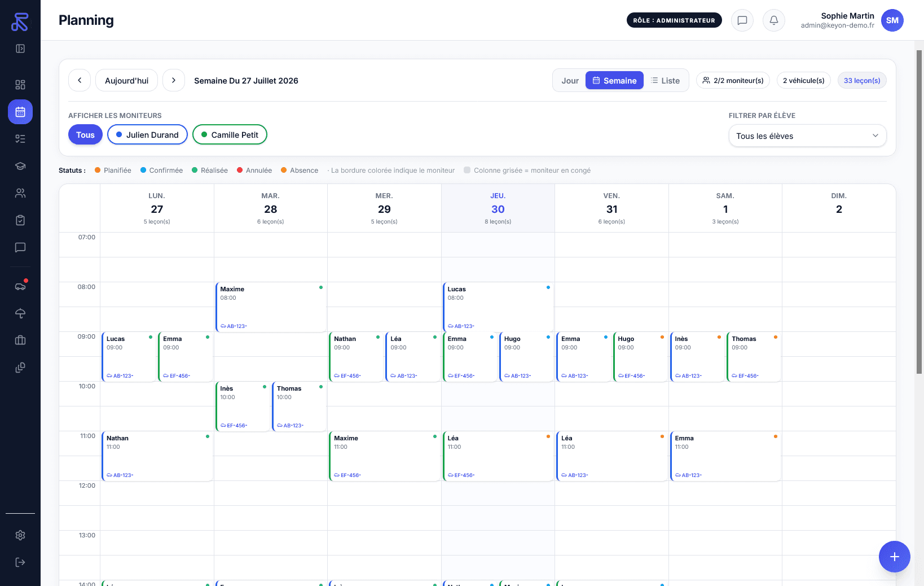Open Emma 09:00 lesson on Friday 31
This screenshot has height=586, width=924.
(584, 357)
